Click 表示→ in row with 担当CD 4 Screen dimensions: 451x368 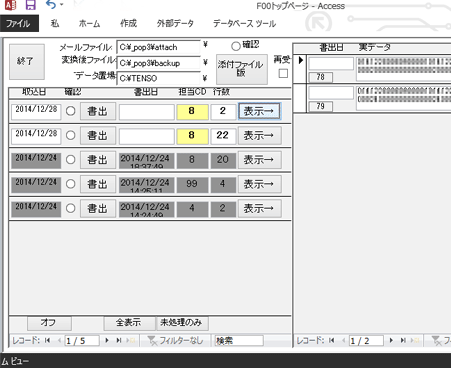coord(259,208)
